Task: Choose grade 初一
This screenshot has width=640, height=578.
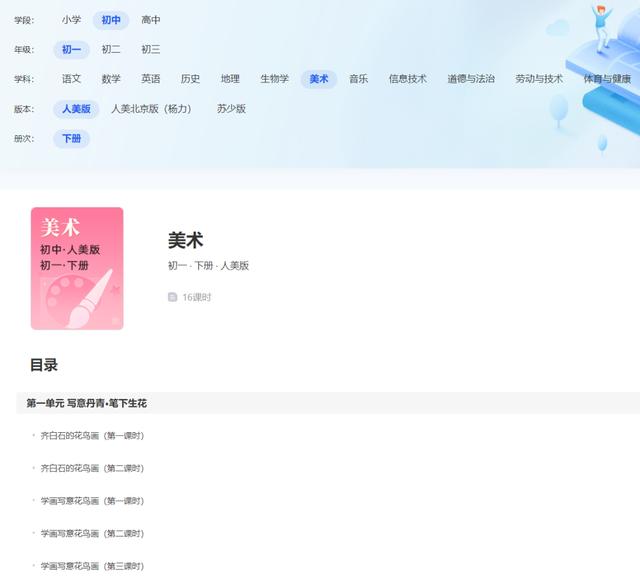Action: pos(71,49)
